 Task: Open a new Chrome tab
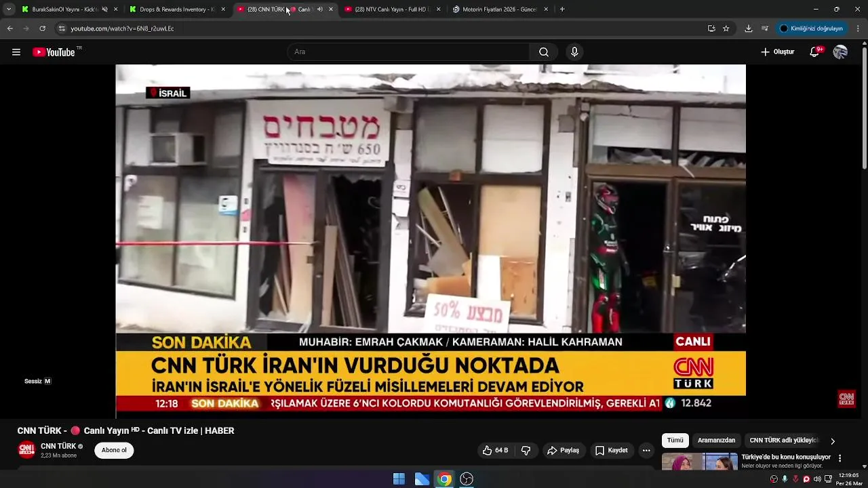pyautogui.click(x=562, y=9)
